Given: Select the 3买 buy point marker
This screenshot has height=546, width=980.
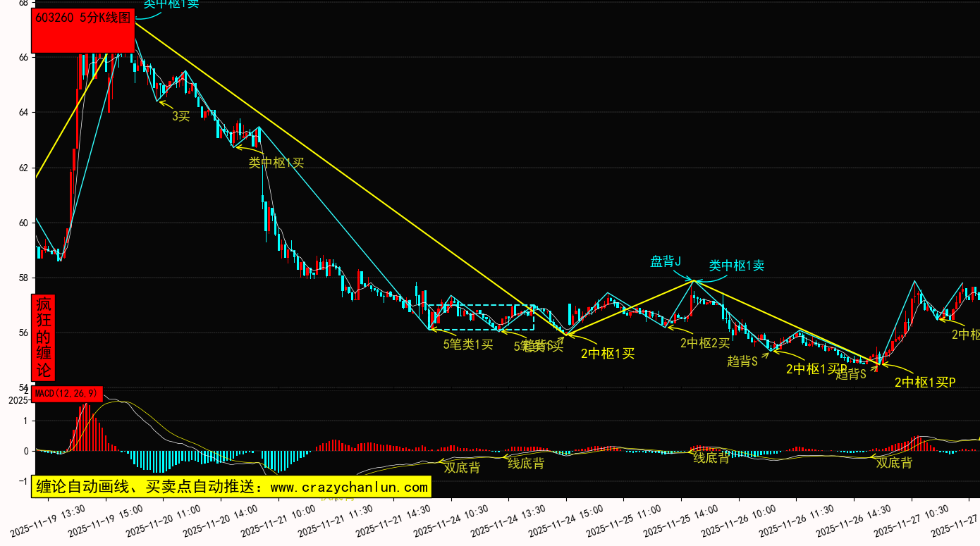Looking at the screenshot, I should click(181, 116).
